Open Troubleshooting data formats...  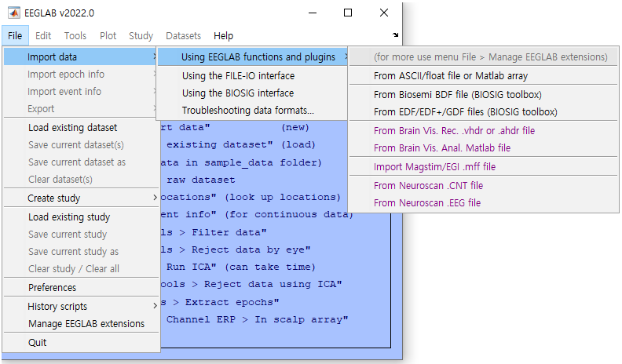(x=253, y=110)
